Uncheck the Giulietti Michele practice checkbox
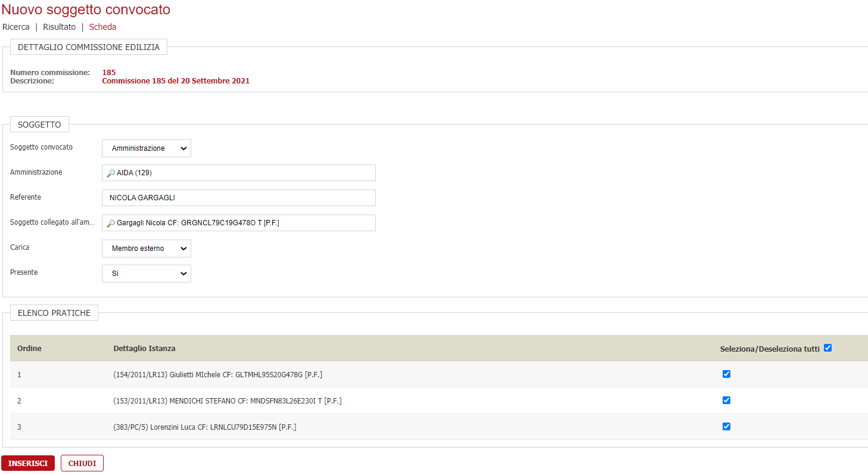Screen dimensions: 868x475 click(726, 374)
